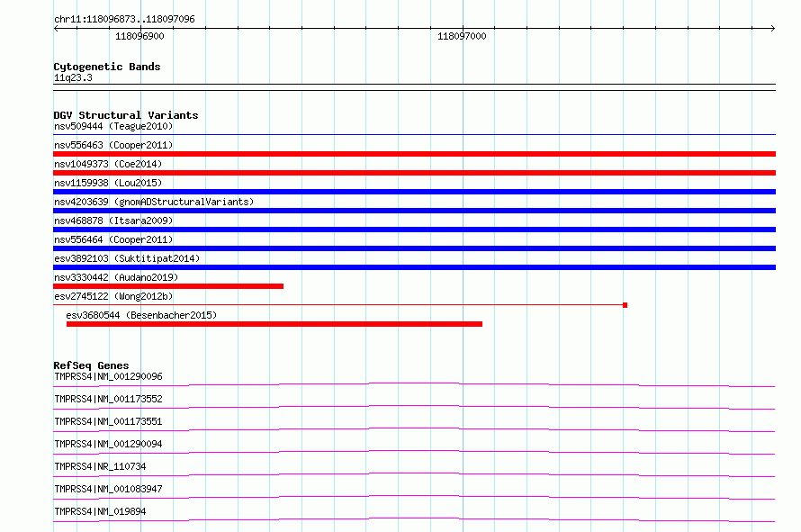Click the short red bar under nsv3330442

168,286
